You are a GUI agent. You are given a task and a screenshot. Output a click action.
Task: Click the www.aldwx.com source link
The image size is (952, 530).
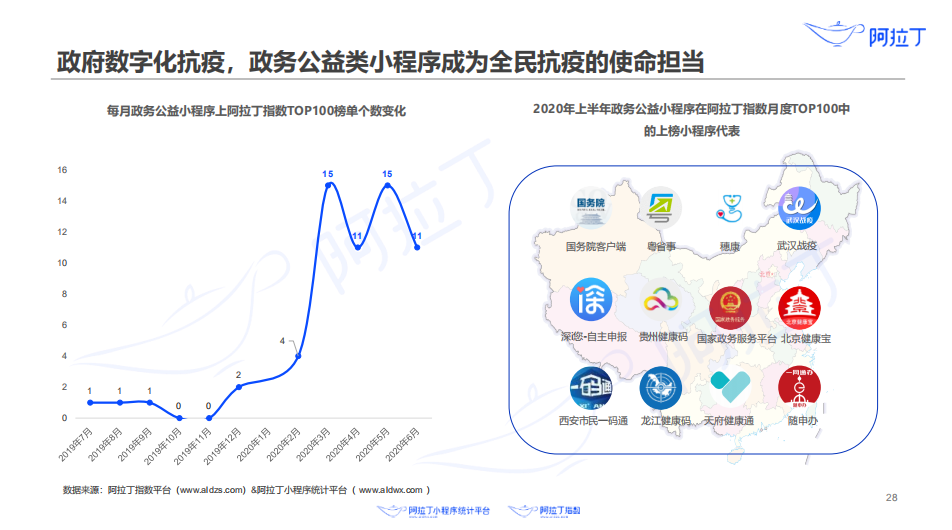click(390, 490)
